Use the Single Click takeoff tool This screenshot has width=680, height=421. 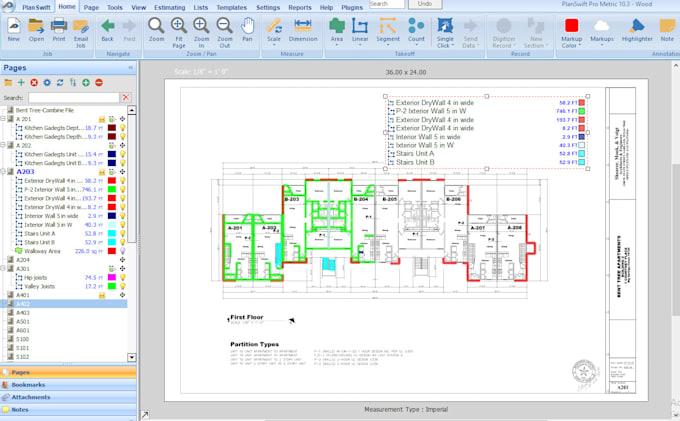445,33
